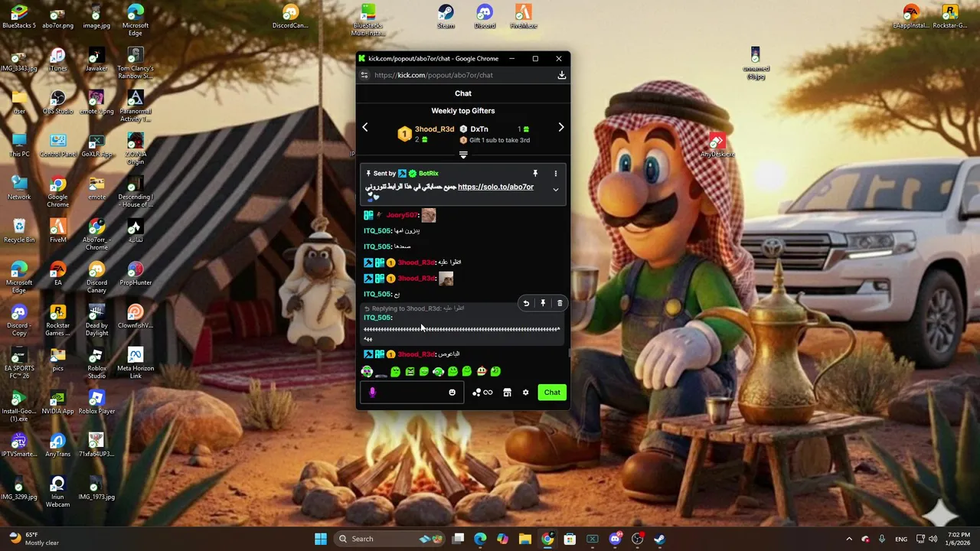Screen dimensions: 980x551
Task: Open NVIDIA App desktop icon
Action: [58, 403]
